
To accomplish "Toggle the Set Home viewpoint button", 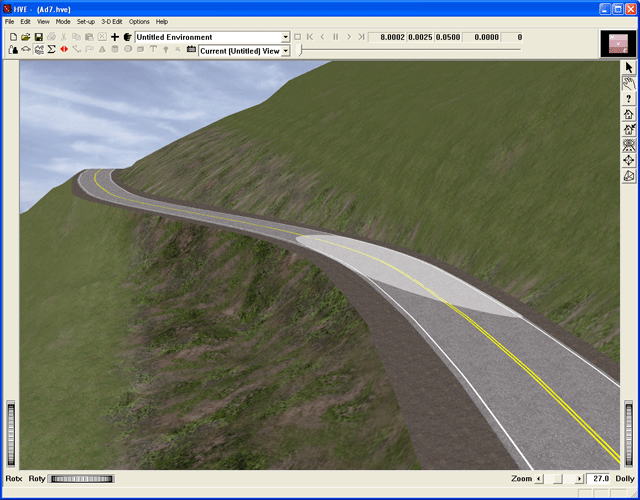I will coord(629,130).
